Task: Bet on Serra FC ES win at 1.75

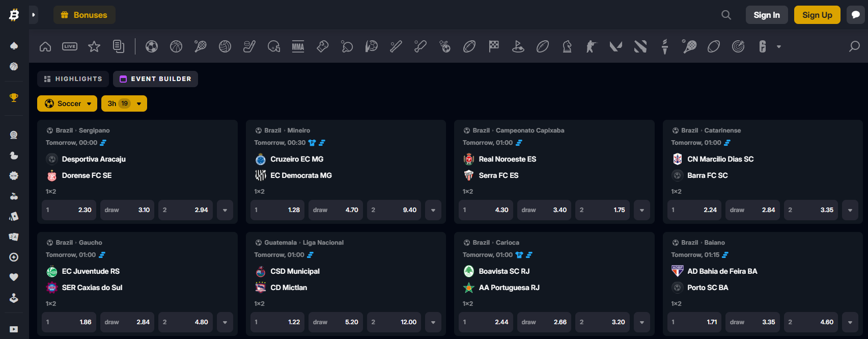Action: 602,210
